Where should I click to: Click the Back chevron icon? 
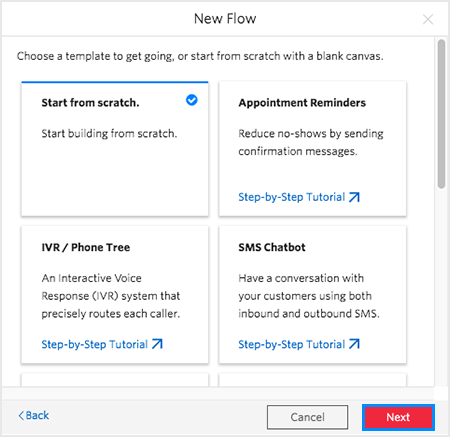[x=21, y=415]
